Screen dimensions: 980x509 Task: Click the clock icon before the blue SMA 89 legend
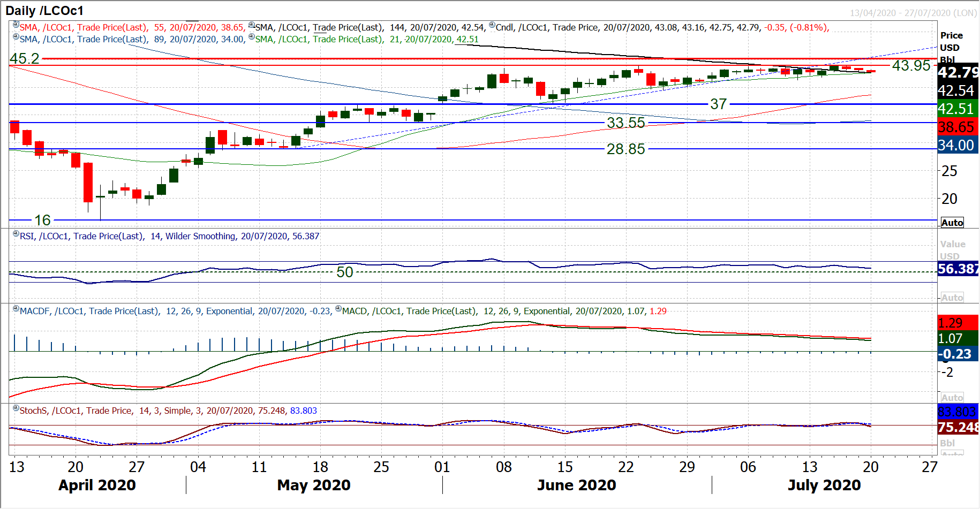pos(16,36)
